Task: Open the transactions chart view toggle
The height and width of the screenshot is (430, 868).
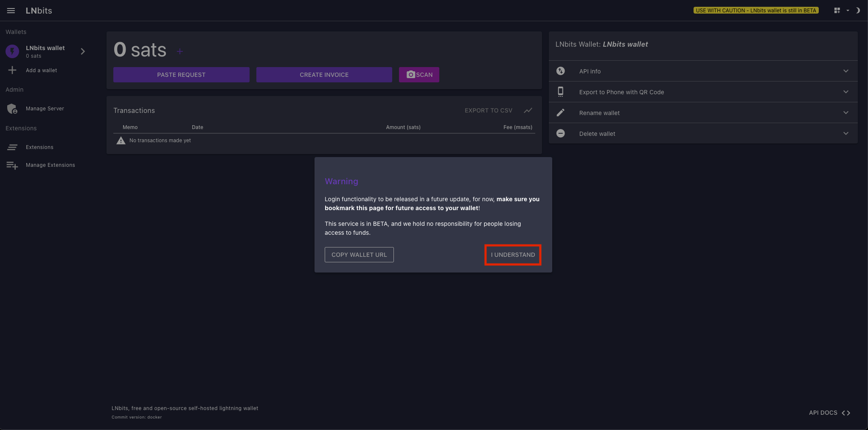Action: (528, 110)
